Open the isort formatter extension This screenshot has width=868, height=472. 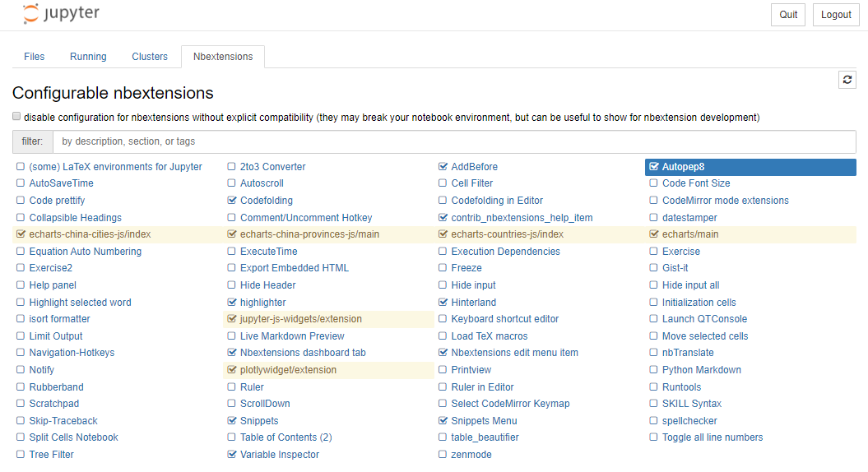pos(60,319)
